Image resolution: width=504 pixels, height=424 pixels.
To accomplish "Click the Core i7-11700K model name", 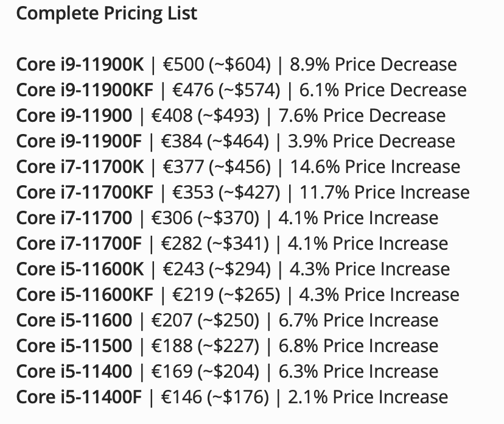I will coord(80,167).
